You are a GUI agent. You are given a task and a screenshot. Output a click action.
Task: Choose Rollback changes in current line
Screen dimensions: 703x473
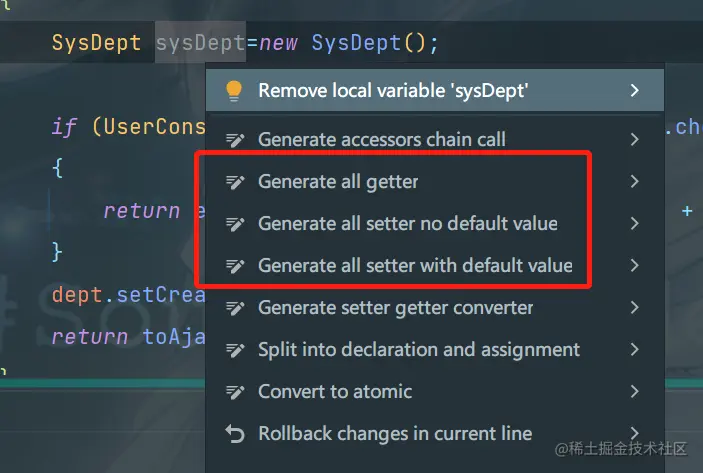tap(395, 434)
